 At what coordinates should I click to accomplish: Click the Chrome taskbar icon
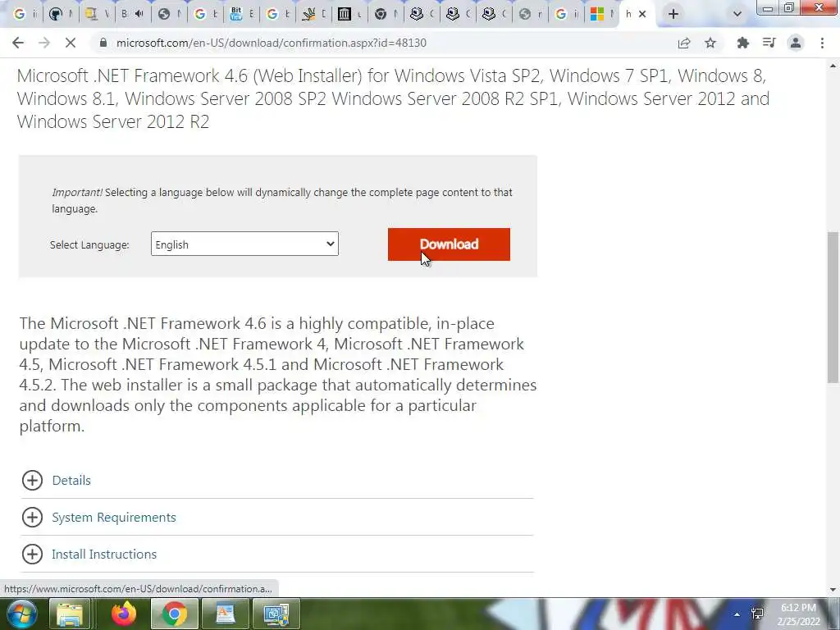(x=174, y=614)
